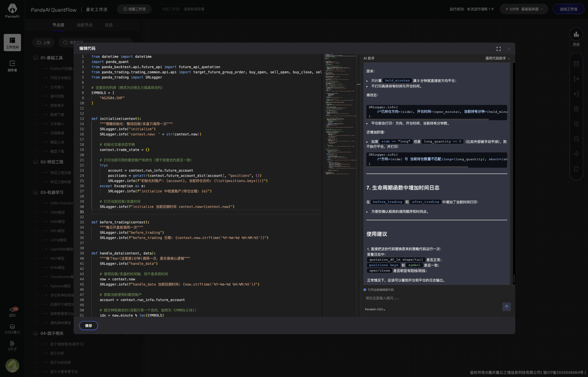Screen dimensions: 588x377
Task: Send the AI assistant message with arrow button
Action: click(x=507, y=307)
